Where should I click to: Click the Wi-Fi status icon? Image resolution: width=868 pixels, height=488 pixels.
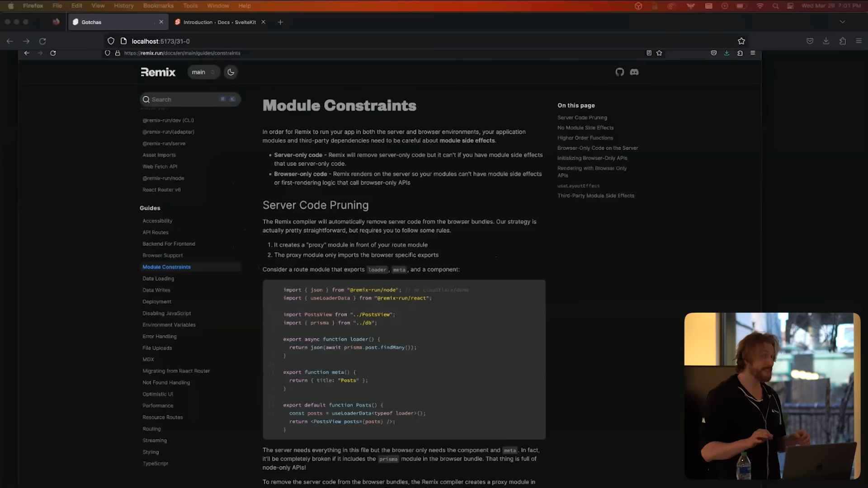tap(760, 6)
